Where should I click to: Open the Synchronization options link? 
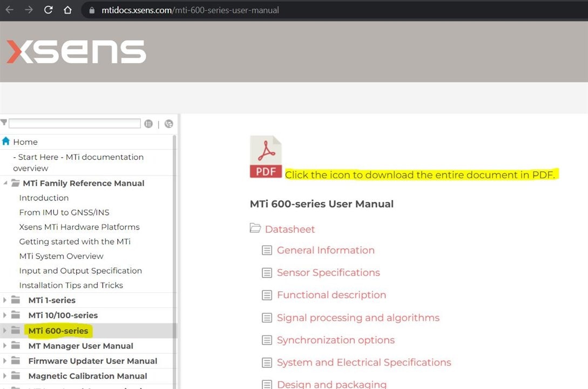(x=336, y=340)
